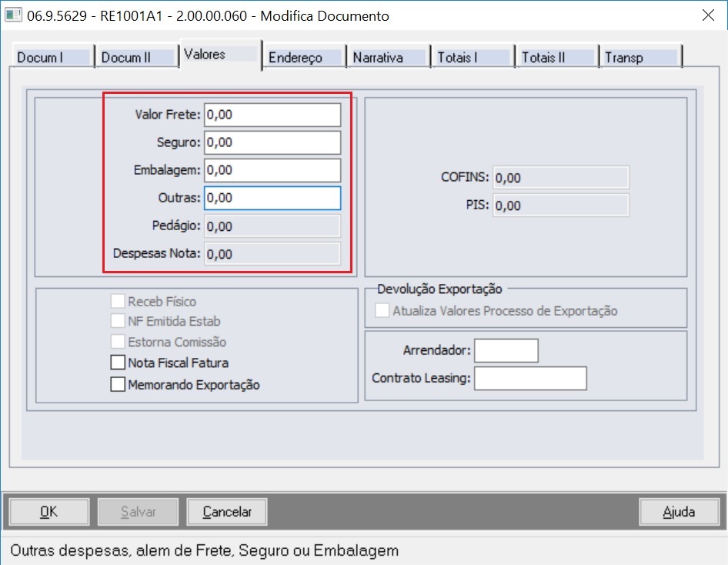Close the Modifica Documento window
728x565 pixels.
[708, 15]
